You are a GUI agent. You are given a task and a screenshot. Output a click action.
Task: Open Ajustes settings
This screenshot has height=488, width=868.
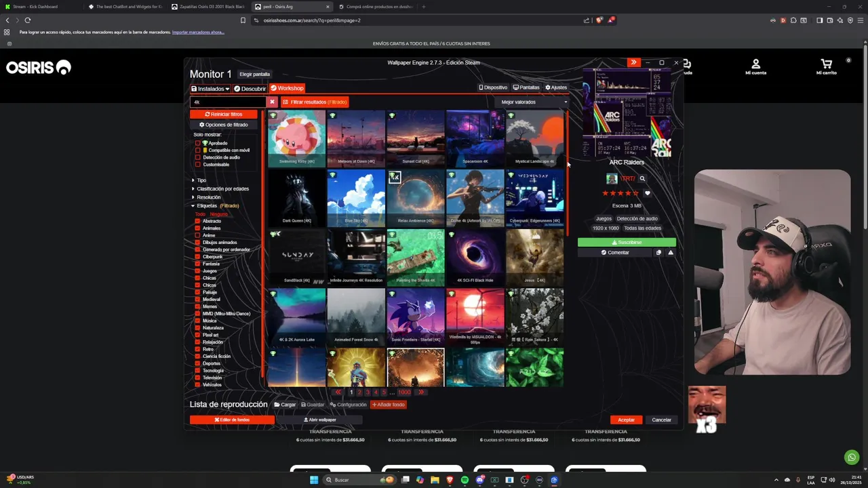[x=556, y=87]
